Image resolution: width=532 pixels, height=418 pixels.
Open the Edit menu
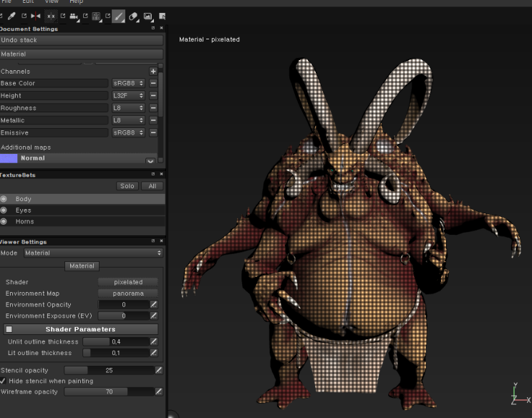pos(28,1)
